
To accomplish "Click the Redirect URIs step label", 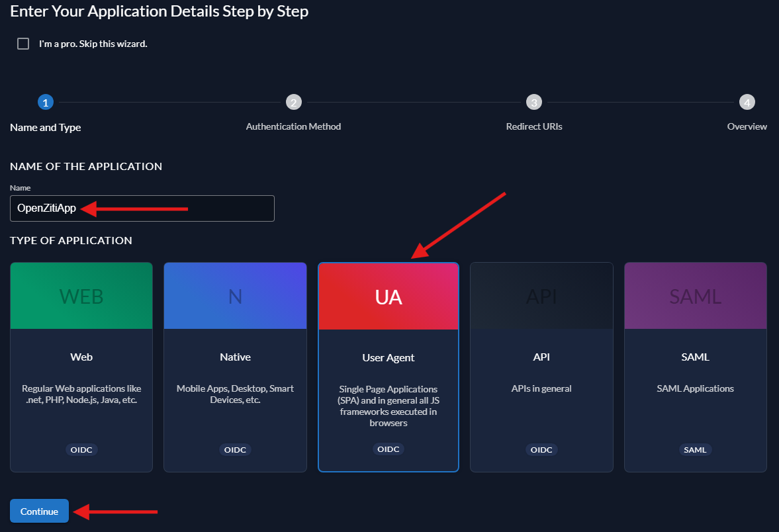I will point(533,126).
